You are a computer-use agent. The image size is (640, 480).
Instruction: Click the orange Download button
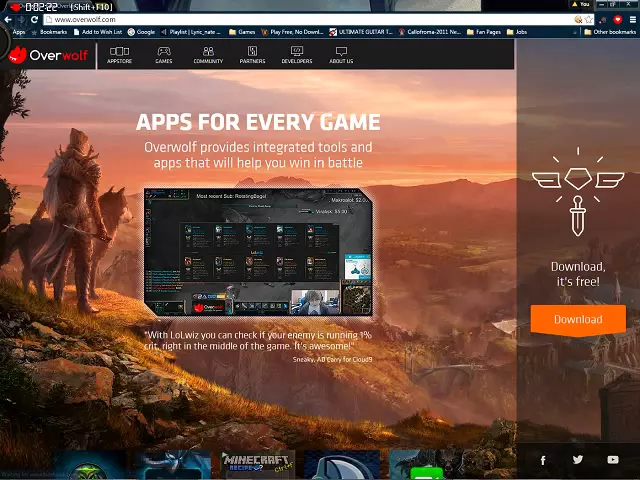[x=578, y=320]
